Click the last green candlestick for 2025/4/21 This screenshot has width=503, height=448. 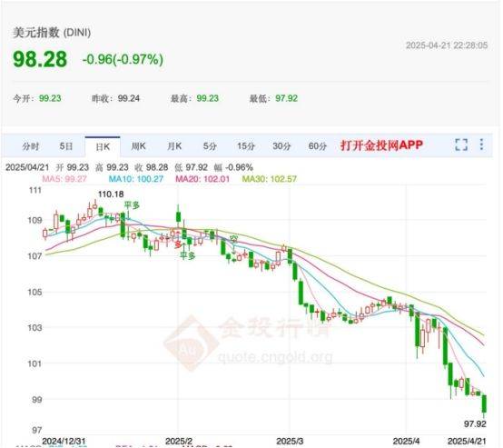[484, 404]
